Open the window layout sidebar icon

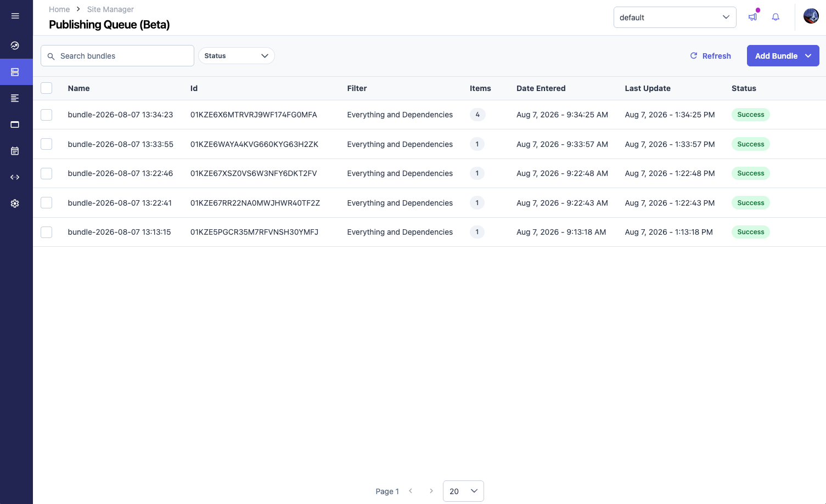pos(15,124)
